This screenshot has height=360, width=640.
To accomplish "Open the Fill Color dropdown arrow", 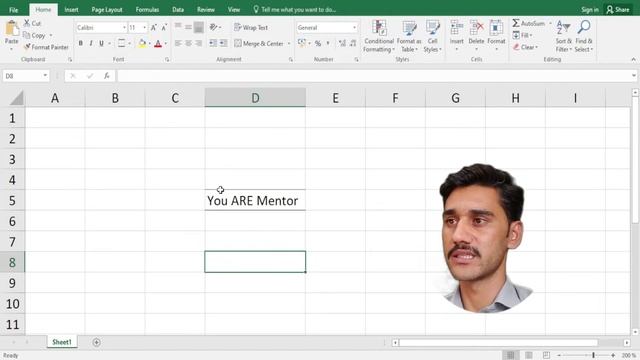I will [x=149, y=43].
